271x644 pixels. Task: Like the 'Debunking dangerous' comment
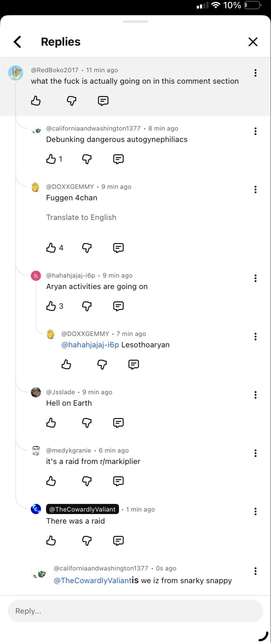(x=51, y=159)
